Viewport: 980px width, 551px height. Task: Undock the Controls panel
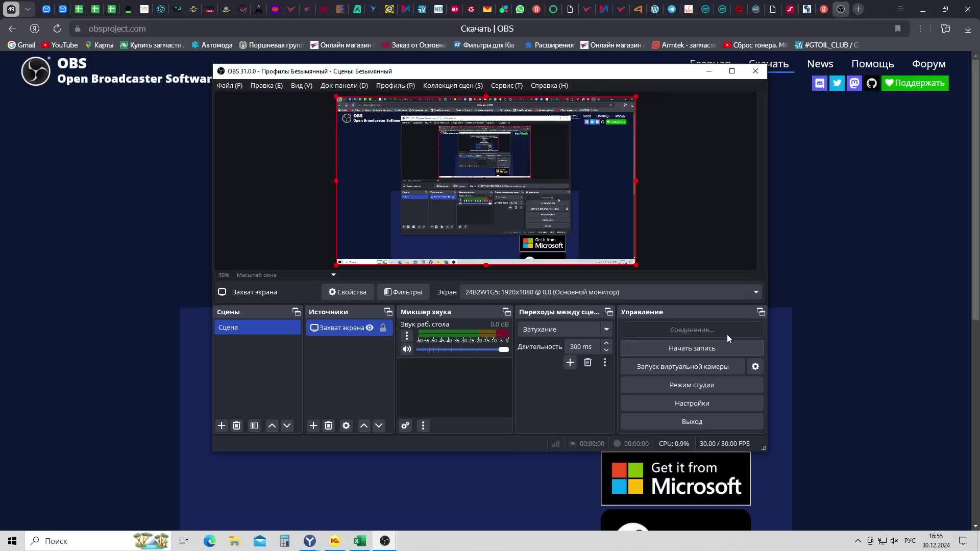pyautogui.click(x=761, y=312)
